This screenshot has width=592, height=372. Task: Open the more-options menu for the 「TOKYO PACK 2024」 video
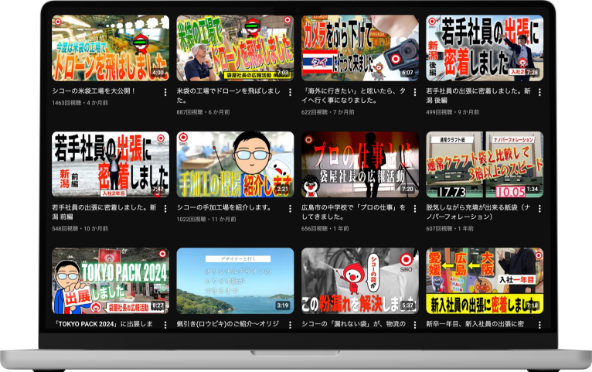(x=165, y=325)
